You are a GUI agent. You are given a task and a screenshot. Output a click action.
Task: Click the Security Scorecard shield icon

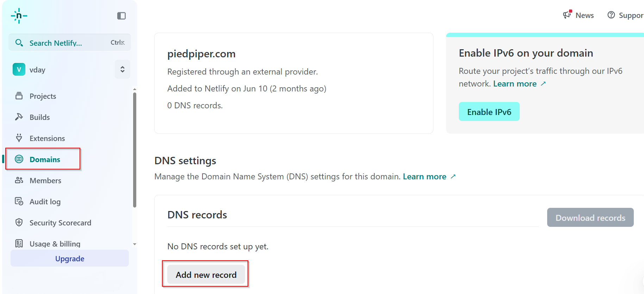[19, 223]
